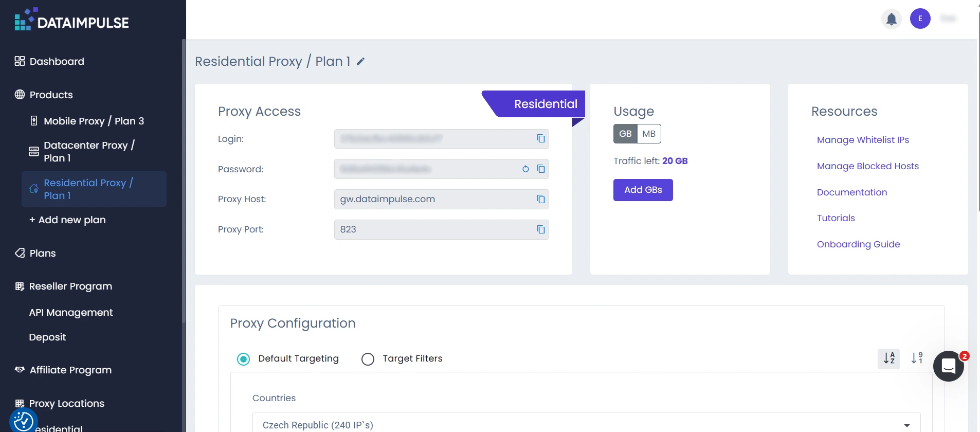The height and width of the screenshot is (432, 980).
Task: Select Target Filters radio option
Action: click(368, 359)
